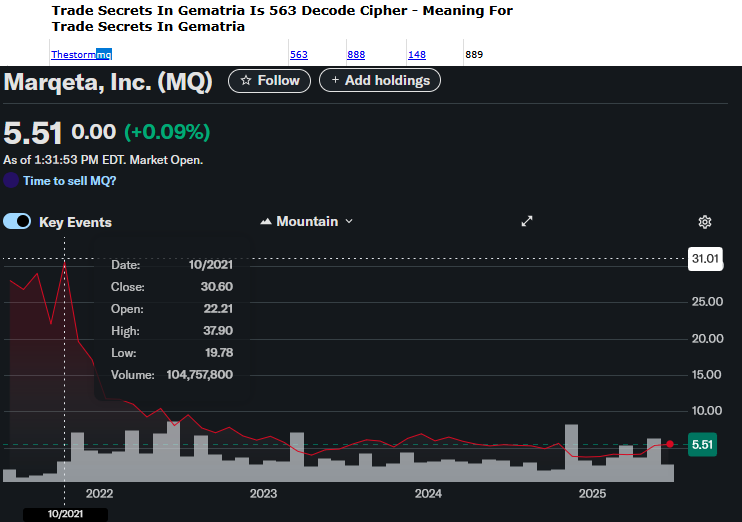
Task: Click the 15.00 price axis label
Action: tap(707, 375)
